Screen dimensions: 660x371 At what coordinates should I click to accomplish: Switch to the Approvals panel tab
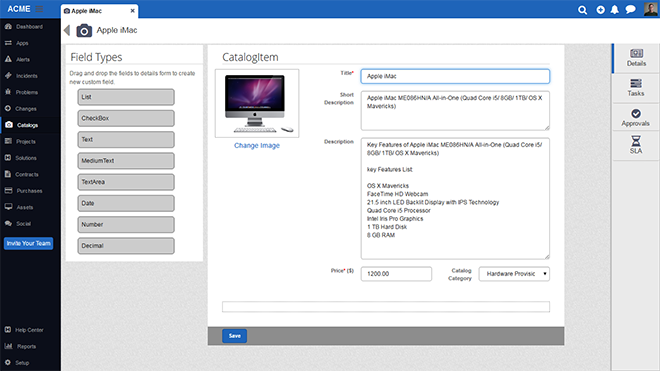636,117
